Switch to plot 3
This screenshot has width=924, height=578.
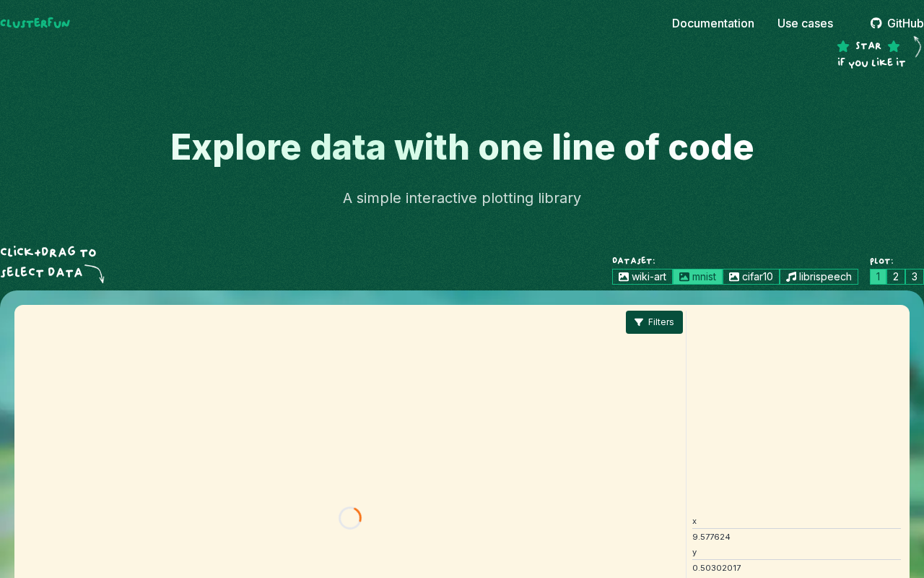[915, 277]
